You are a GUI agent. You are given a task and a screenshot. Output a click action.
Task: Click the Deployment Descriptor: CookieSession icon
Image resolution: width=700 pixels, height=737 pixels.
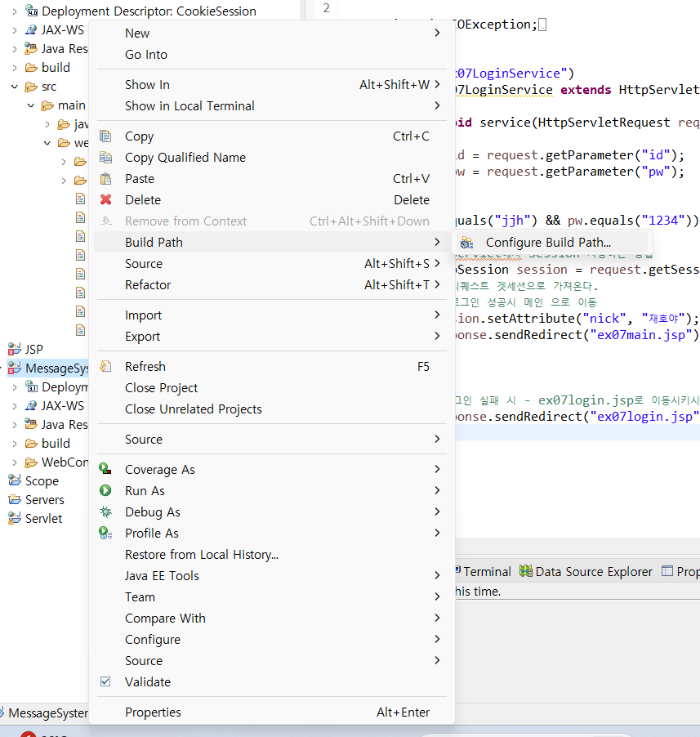[32, 11]
